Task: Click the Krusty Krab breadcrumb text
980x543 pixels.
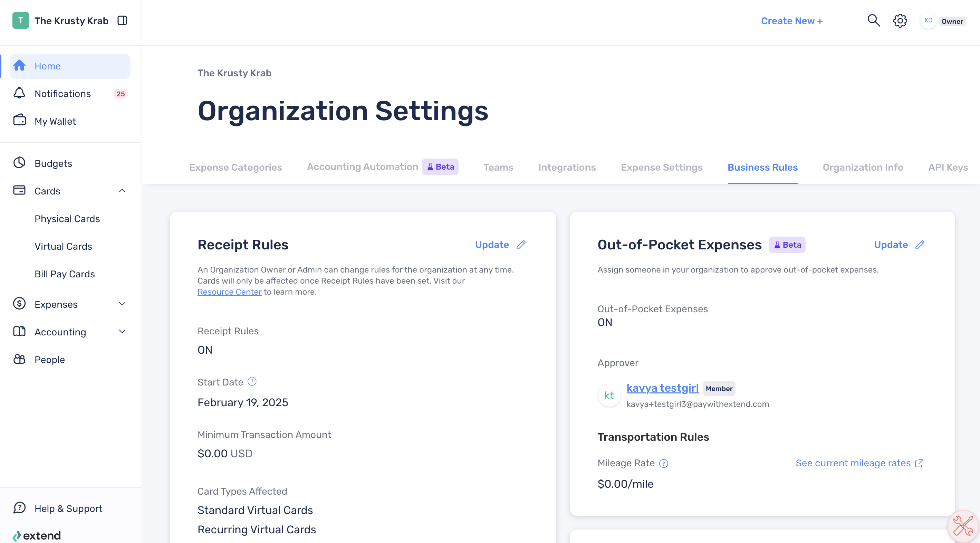Action: pyautogui.click(x=234, y=73)
